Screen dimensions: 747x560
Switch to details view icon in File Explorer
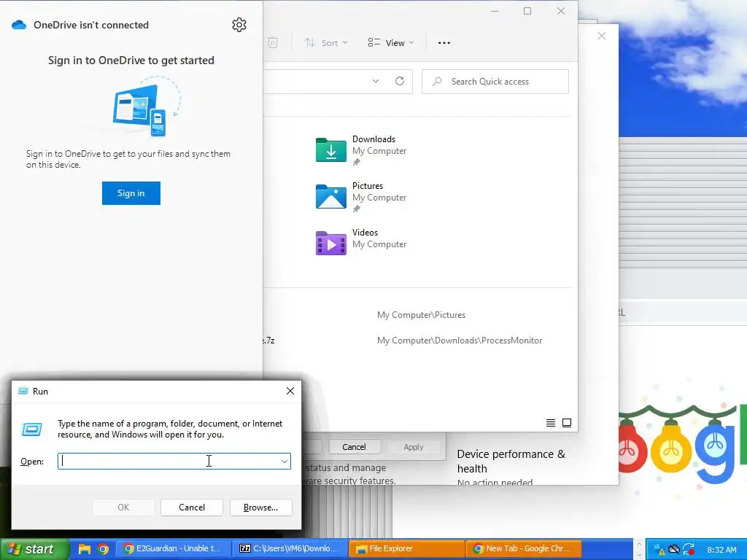(551, 423)
